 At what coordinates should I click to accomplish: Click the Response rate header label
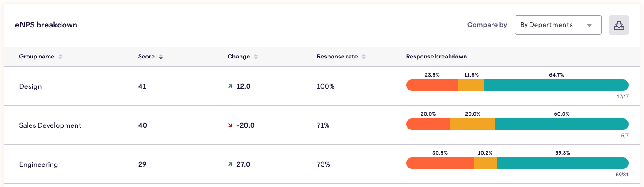tap(337, 57)
